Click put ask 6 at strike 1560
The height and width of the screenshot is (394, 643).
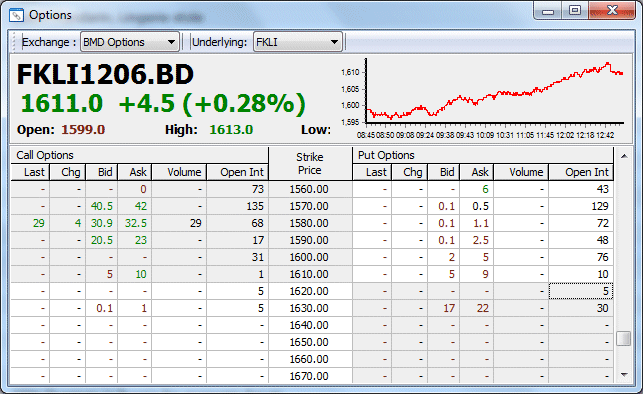477,189
